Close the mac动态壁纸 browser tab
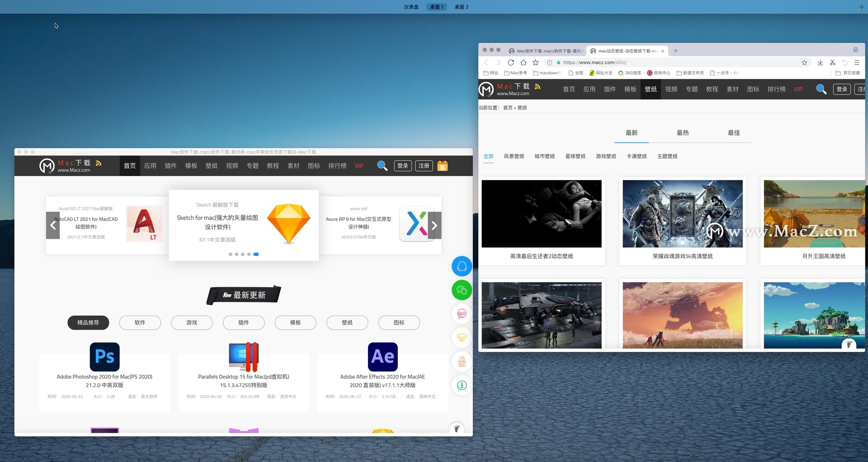Screen dimensions: 868x462 point(663,51)
